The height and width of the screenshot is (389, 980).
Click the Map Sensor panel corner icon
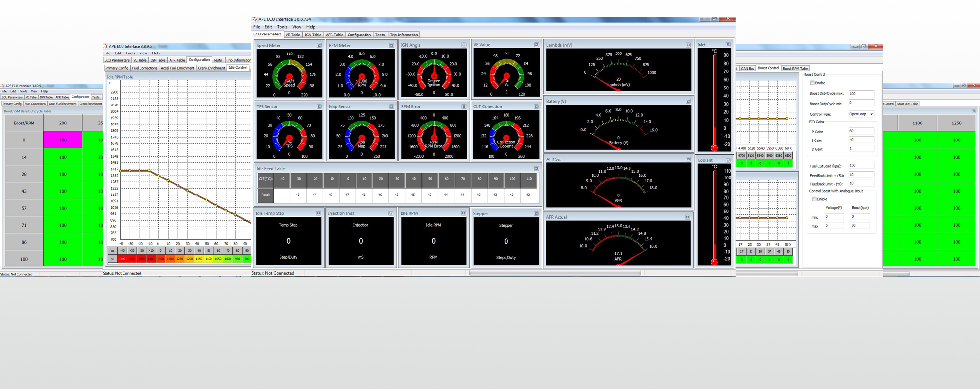pyautogui.click(x=391, y=106)
